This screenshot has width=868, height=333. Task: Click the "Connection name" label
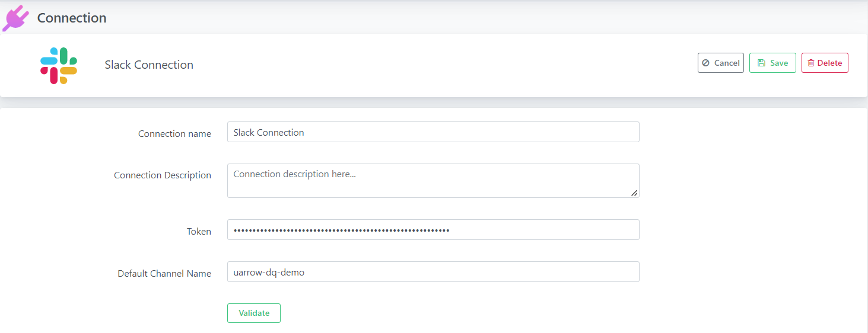pos(174,134)
